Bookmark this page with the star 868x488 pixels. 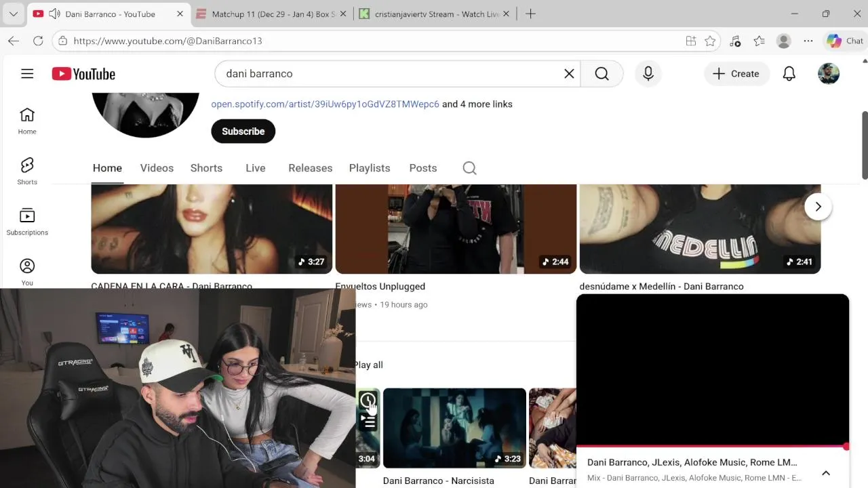pos(710,41)
